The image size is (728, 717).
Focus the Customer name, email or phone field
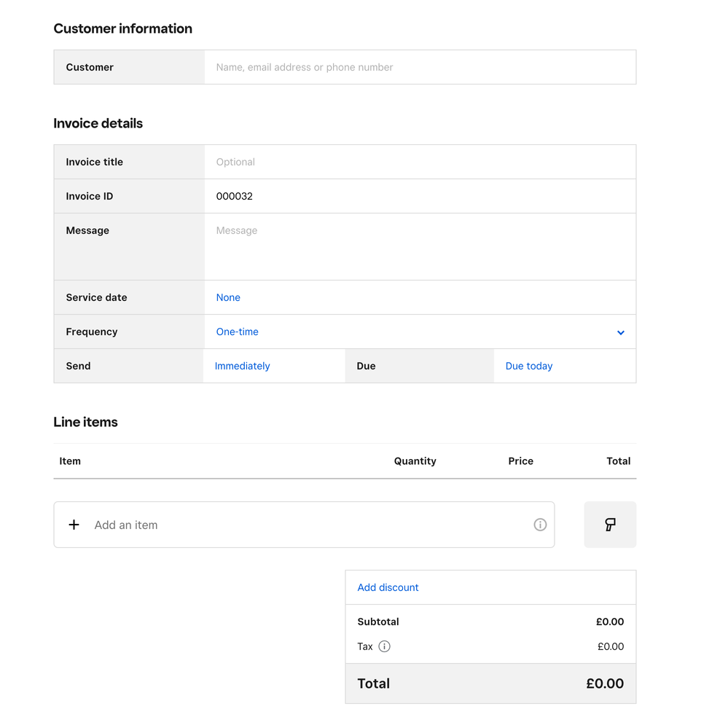[x=419, y=67]
